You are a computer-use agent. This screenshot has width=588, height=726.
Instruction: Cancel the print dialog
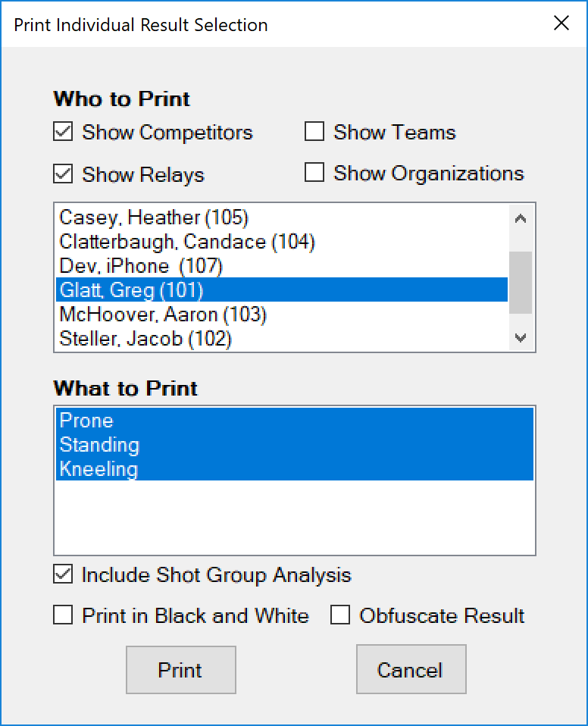[x=411, y=670]
